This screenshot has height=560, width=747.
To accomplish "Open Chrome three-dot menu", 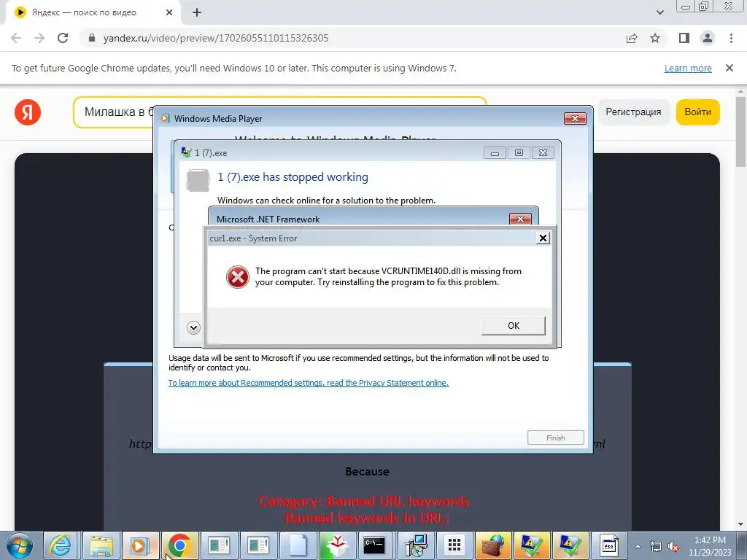I will coord(731,38).
